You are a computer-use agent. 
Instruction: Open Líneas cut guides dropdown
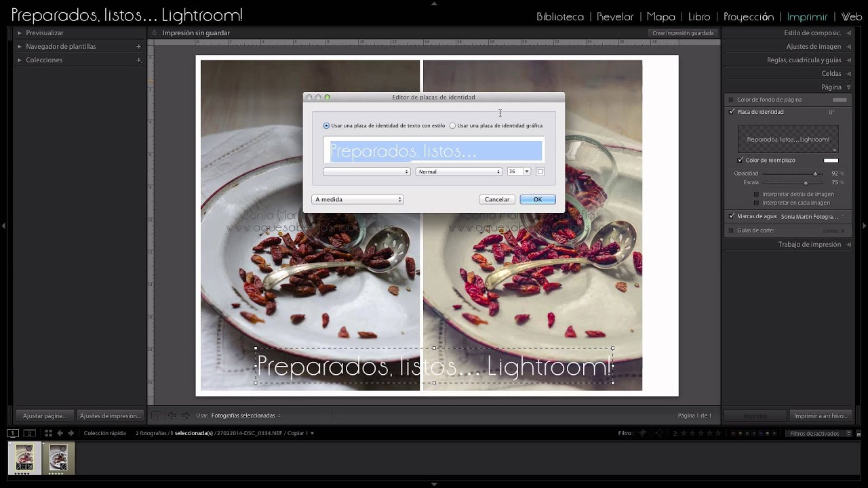click(x=833, y=230)
